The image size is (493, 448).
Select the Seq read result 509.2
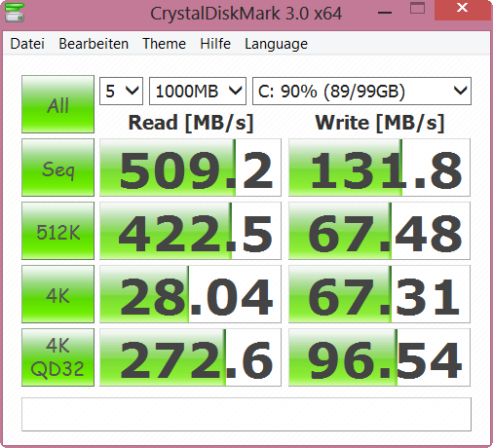click(190, 168)
